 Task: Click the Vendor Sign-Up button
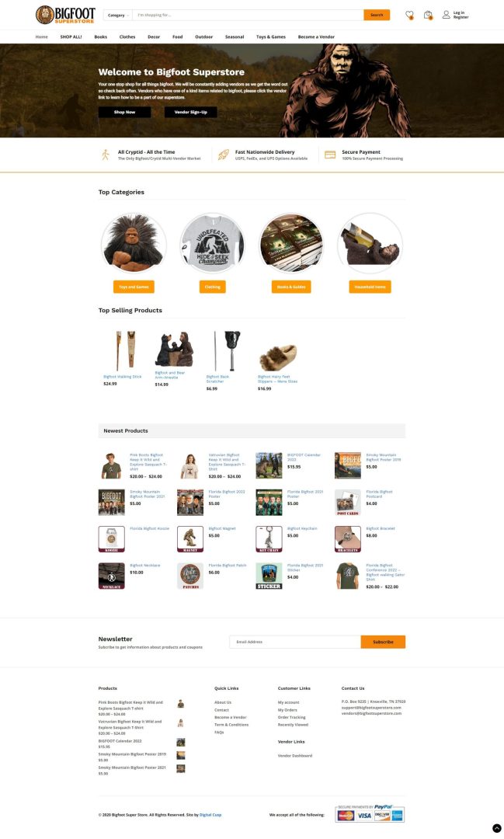click(190, 112)
